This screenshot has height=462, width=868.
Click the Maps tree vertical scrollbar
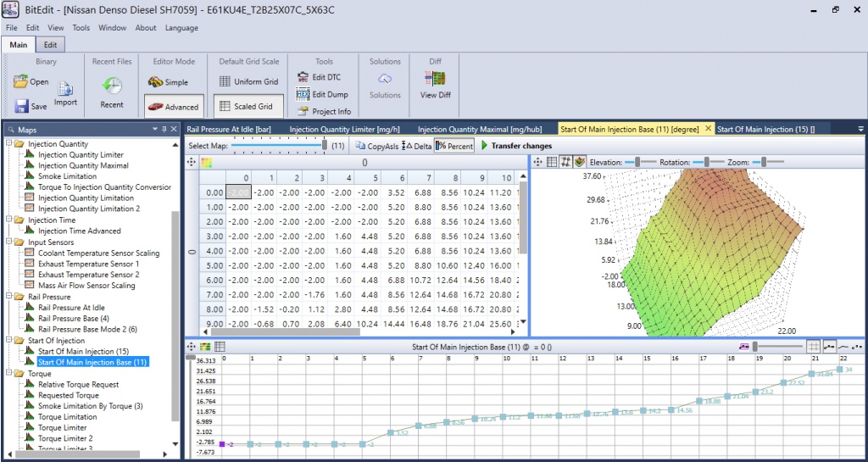coord(175,315)
